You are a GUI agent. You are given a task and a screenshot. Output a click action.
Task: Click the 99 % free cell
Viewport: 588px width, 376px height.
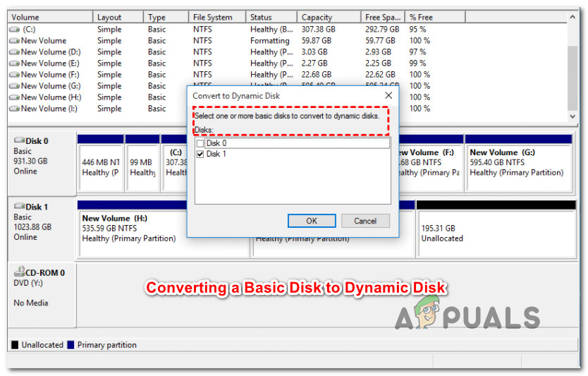click(x=417, y=63)
